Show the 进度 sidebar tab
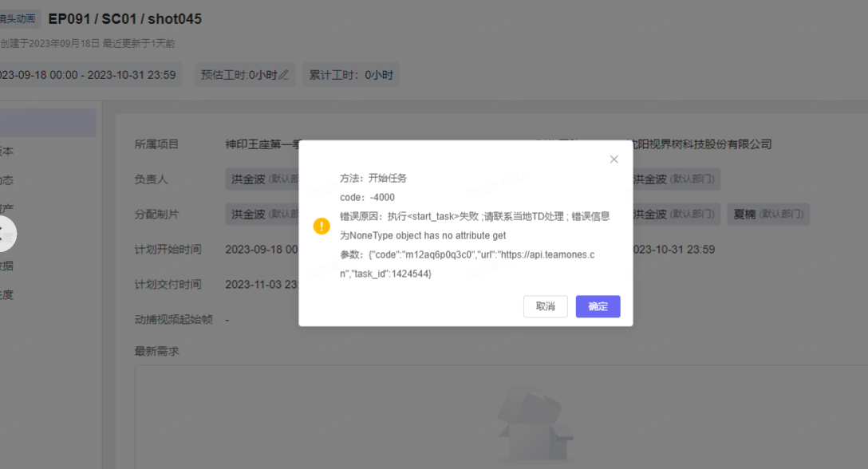Screen dimensions: 868x469 coord(6,294)
